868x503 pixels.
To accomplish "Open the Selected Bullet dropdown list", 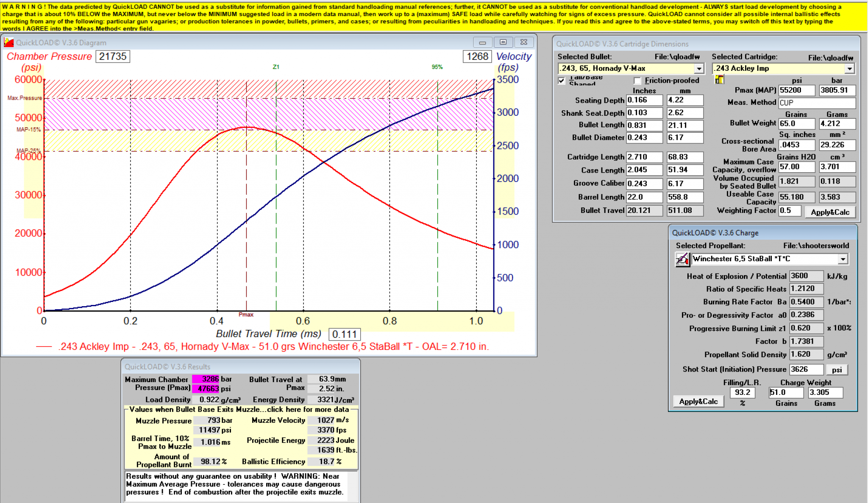I will (699, 68).
